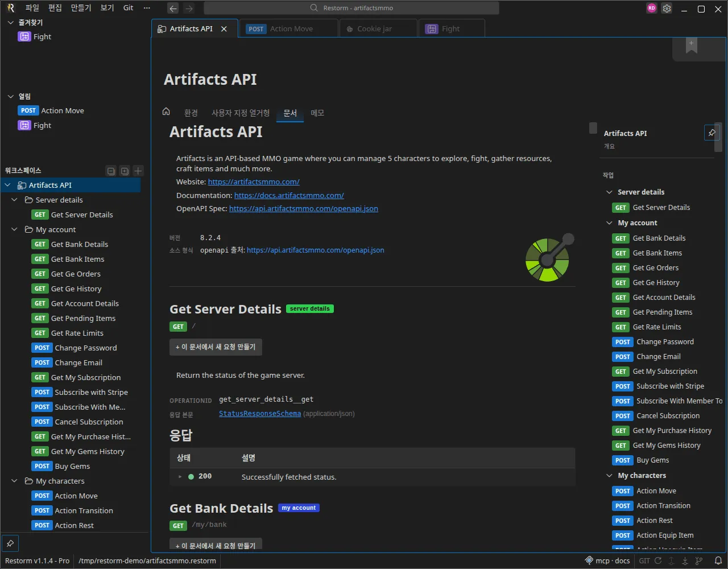
Task: Open the 보기 menu
Action: [107, 8]
